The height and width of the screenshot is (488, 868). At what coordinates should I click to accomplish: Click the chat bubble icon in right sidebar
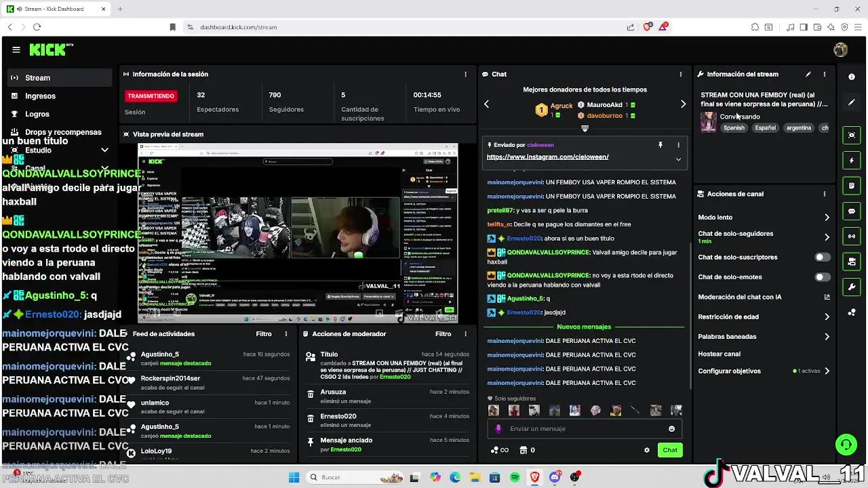click(852, 211)
